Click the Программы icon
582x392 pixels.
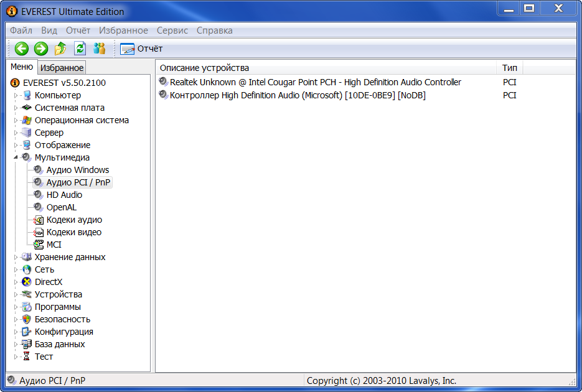tap(27, 307)
